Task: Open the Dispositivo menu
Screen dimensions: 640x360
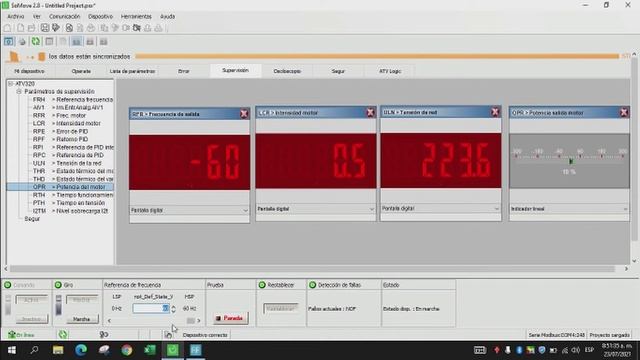Action: click(x=100, y=17)
